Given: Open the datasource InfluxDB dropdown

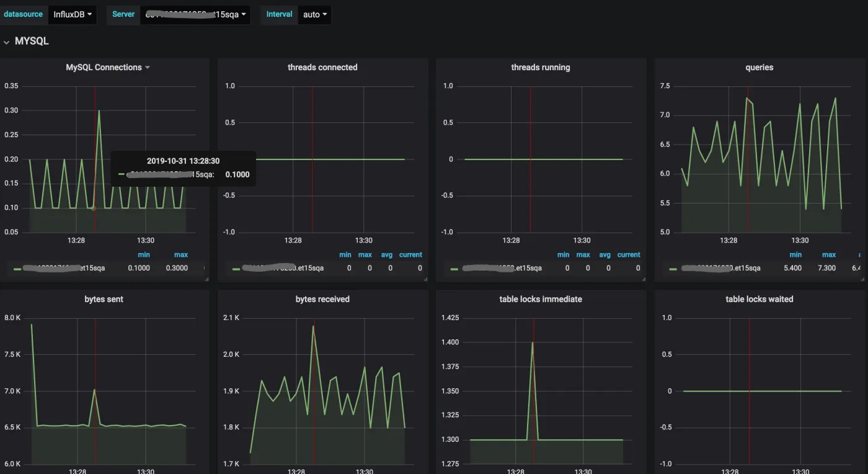Looking at the screenshot, I should tap(73, 14).
